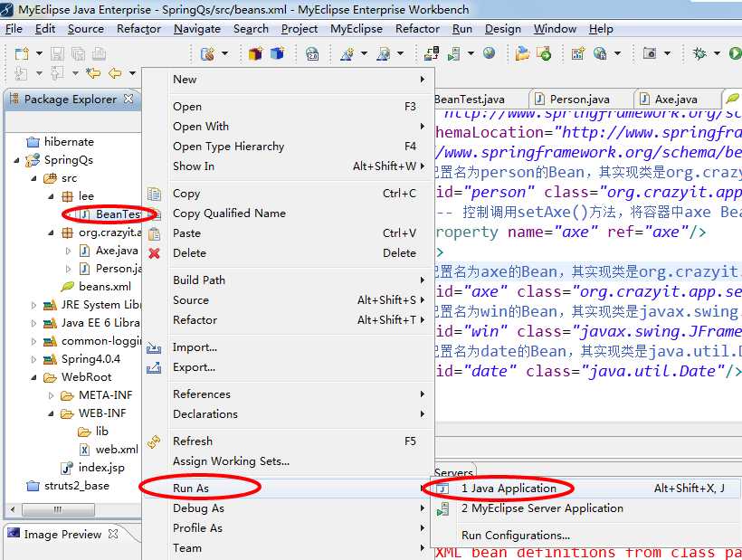Close the Image Preview view
Image resolution: width=742 pixels, height=560 pixels.
point(112,534)
